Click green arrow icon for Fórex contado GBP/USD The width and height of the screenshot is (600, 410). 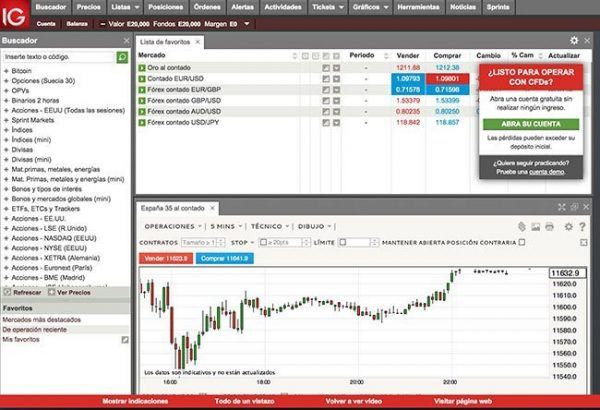142,101
